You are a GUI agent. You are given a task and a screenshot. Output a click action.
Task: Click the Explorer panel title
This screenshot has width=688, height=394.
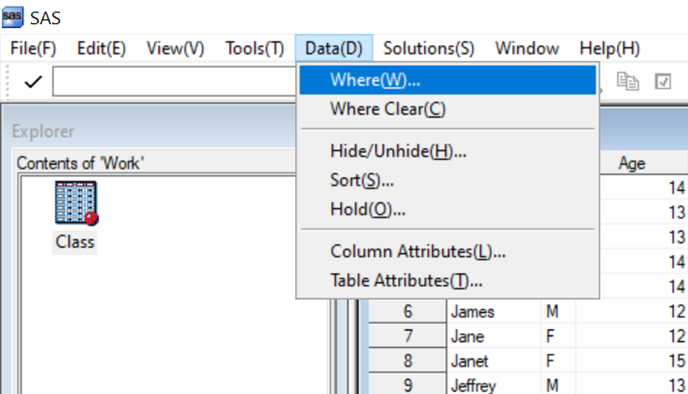tap(43, 131)
